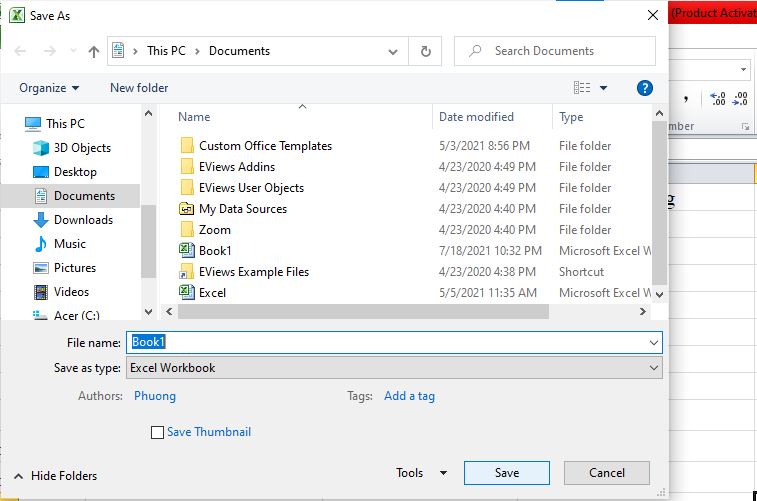Click Decrease Decimal in Excel ribbon

coord(740,98)
